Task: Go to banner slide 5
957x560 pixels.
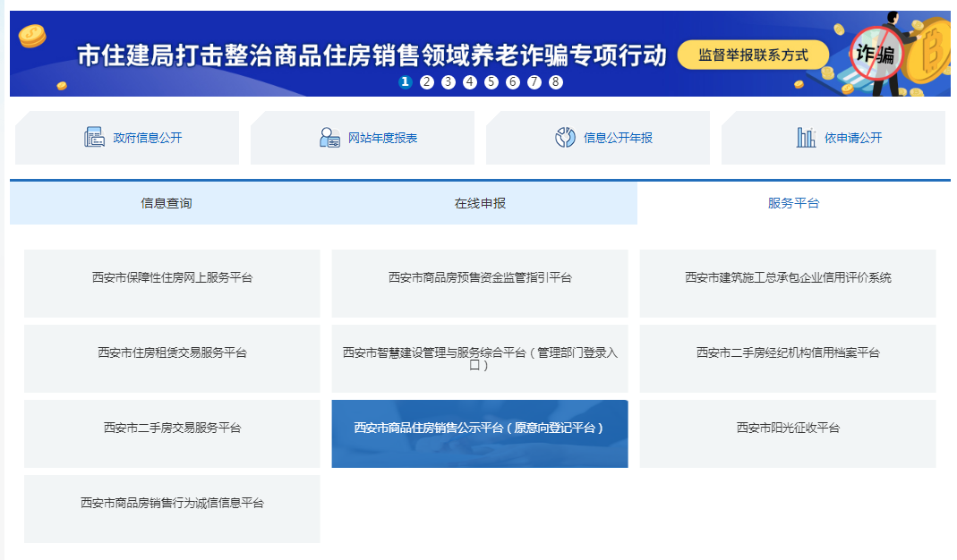Action: point(491,81)
